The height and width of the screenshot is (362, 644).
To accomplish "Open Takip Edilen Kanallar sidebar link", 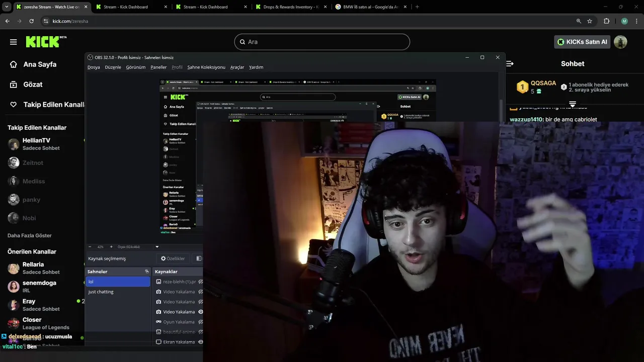I will 46,105.
